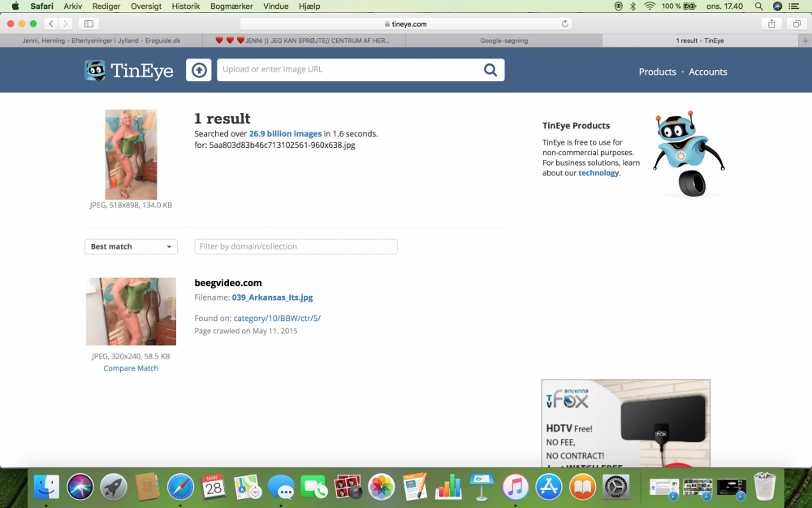Screen dimensions: 812x508
Task: Open Bogmærker menu
Action: (231, 7)
